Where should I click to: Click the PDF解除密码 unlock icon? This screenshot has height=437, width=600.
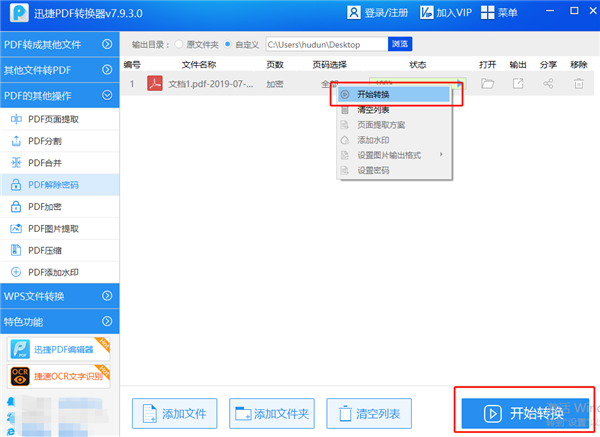[16, 185]
